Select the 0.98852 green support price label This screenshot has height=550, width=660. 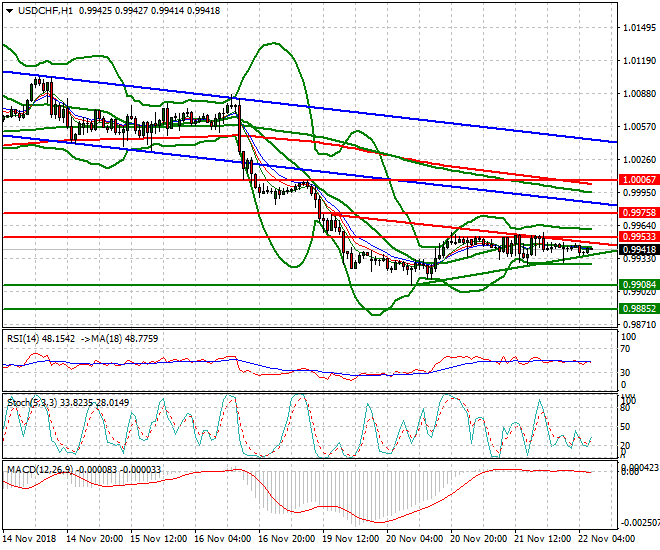(x=639, y=309)
